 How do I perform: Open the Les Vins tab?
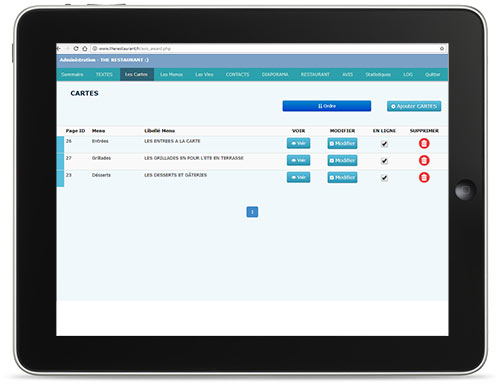(204, 74)
